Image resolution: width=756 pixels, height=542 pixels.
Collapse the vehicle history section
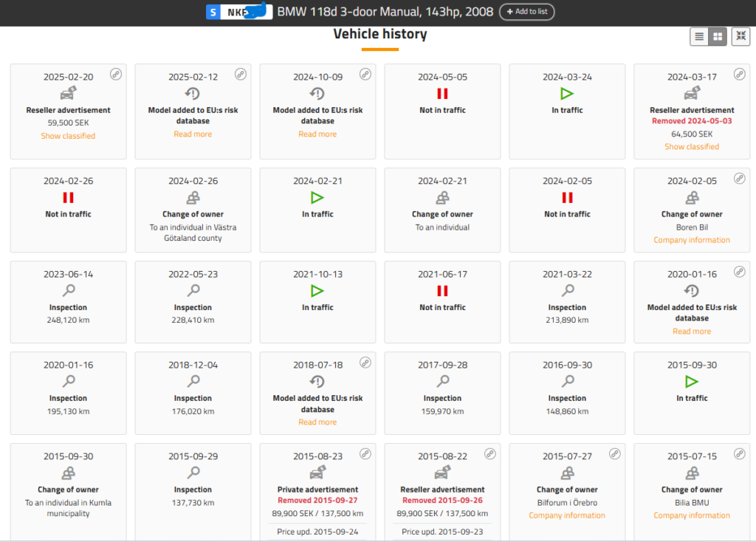click(740, 37)
